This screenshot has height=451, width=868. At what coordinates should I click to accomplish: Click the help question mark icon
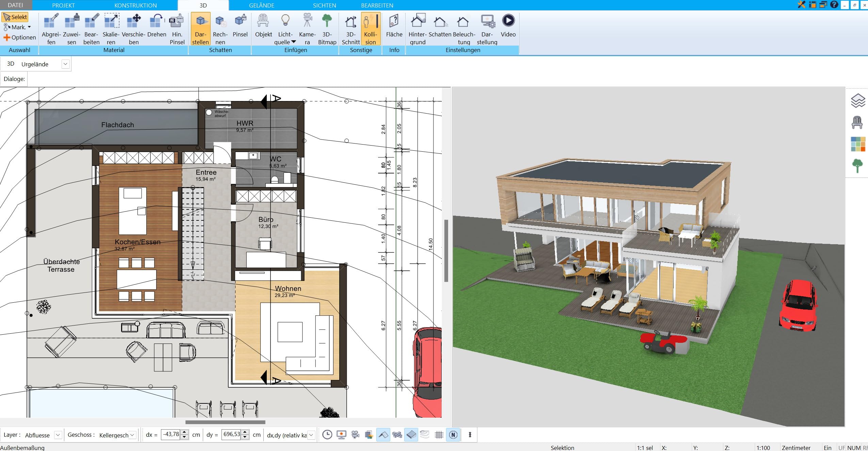(834, 5)
